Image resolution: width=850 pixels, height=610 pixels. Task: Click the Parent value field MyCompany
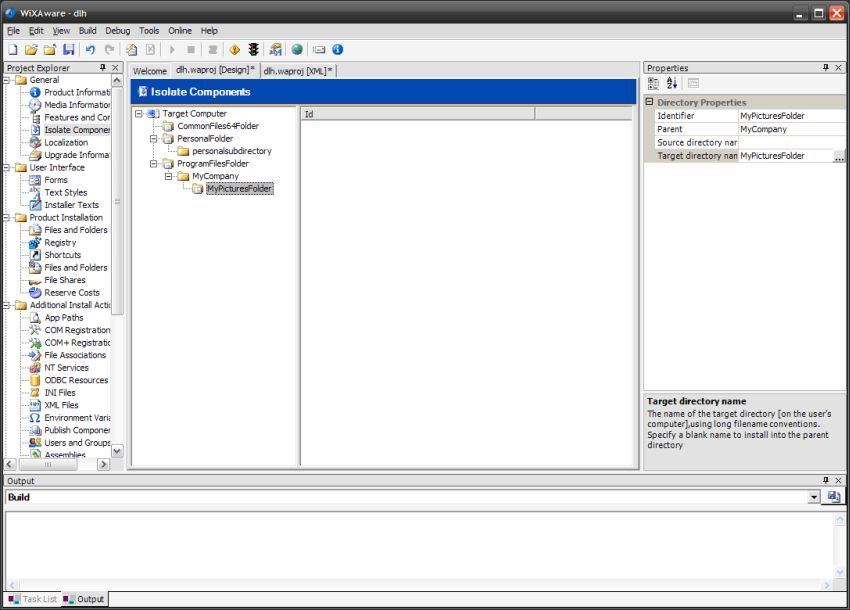[792, 130]
